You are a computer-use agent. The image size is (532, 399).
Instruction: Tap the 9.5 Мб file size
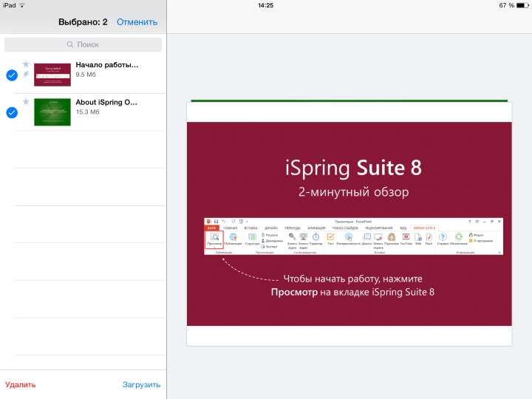pos(86,75)
